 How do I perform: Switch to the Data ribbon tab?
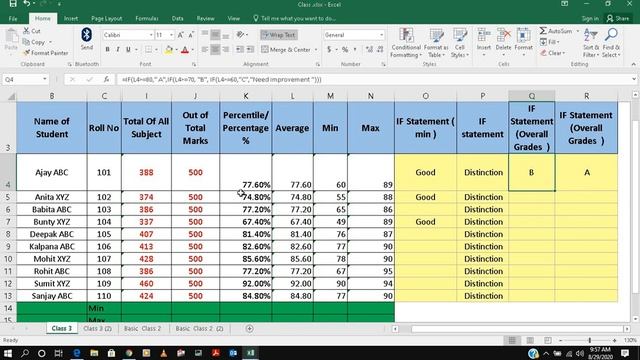click(178, 18)
